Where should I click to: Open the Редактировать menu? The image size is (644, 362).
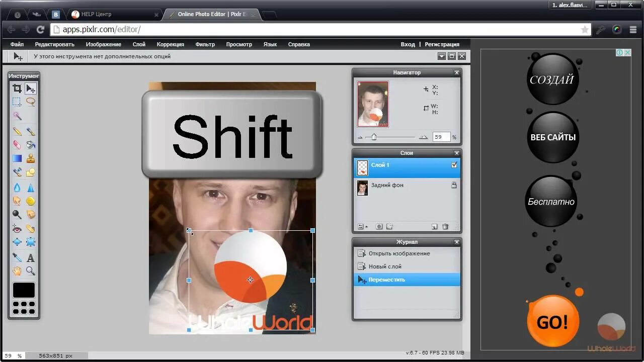click(x=54, y=44)
